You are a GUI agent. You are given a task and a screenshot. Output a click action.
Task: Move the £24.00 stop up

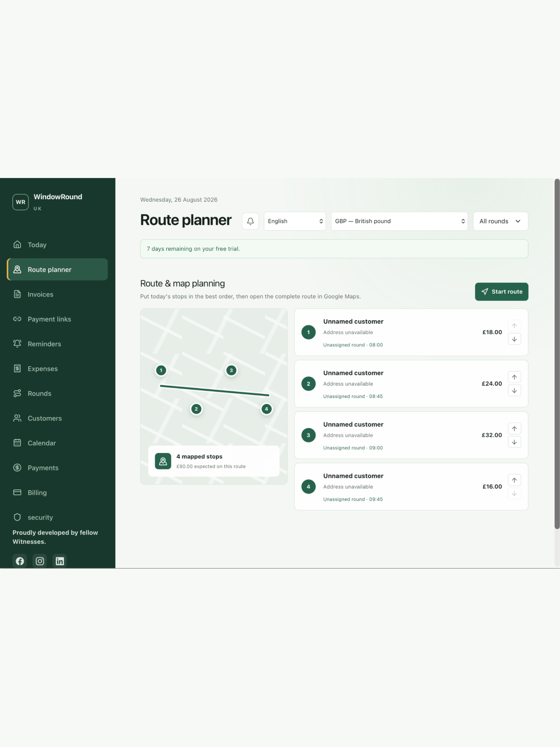click(514, 377)
